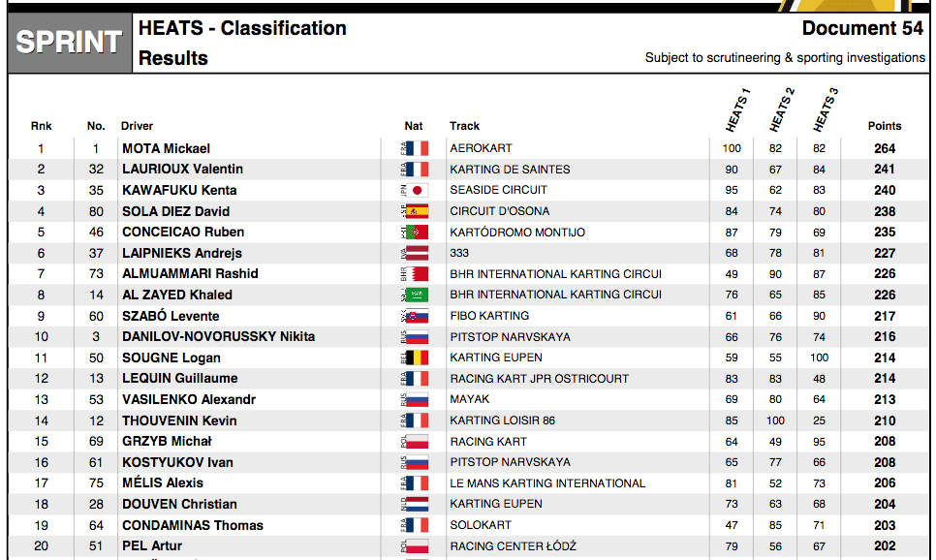Click the French flag beside MOTA Mickael
Screen dimensions: 936x560
(x=418, y=148)
